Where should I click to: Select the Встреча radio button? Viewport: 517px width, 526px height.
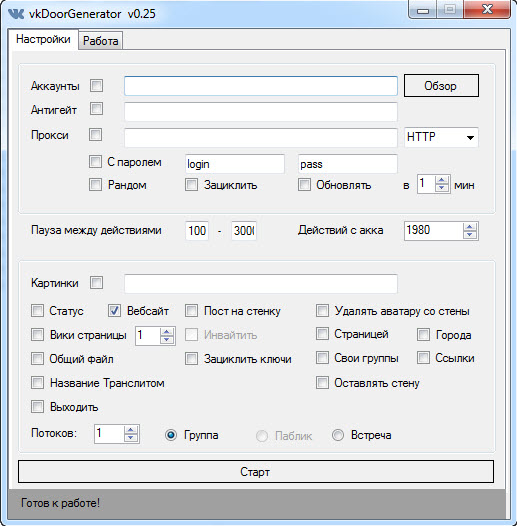(338, 435)
